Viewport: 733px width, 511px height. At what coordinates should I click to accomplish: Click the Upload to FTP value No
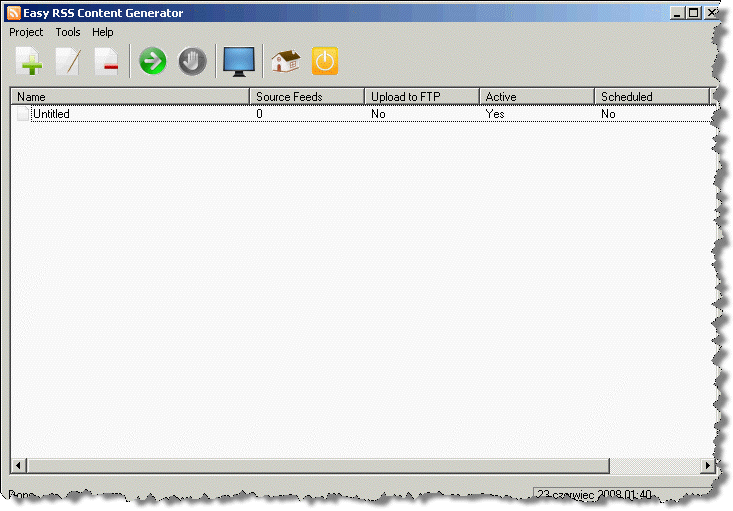pyautogui.click(x=378, y=114)
